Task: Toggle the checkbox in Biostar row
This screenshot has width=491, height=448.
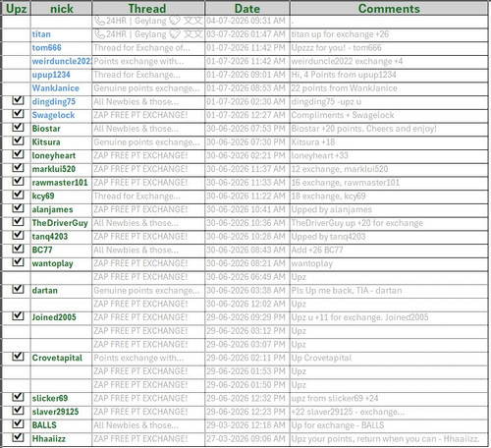Action: coord(18,127)
